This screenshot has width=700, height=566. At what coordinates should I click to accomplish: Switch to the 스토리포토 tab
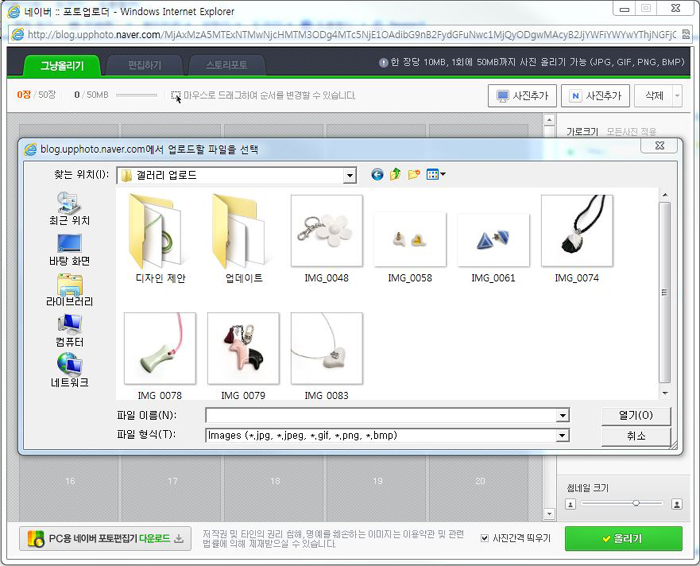[x=227, y=65]
